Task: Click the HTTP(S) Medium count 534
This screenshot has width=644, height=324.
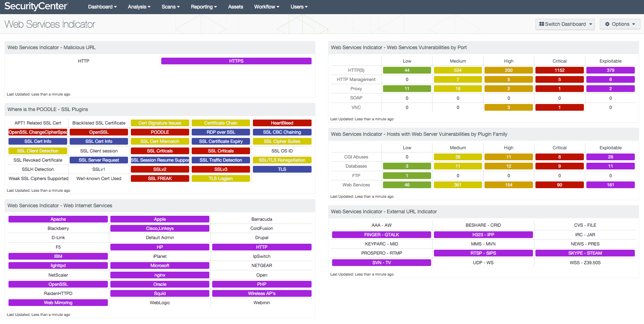Action: 458,70
